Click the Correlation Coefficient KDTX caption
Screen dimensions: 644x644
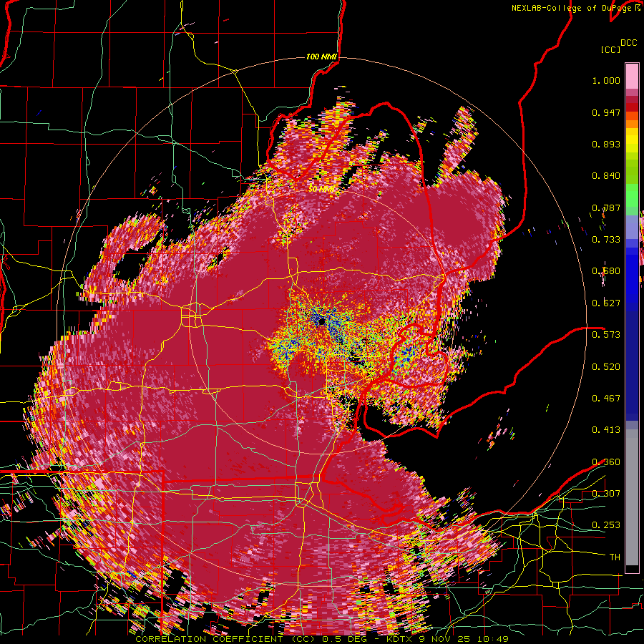pyautogui.click(x=321, y=639)
